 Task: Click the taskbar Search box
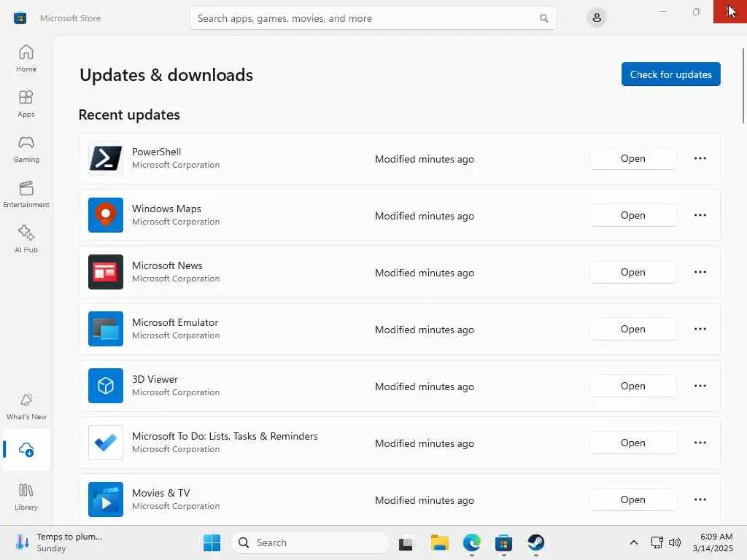coord(310,542)
